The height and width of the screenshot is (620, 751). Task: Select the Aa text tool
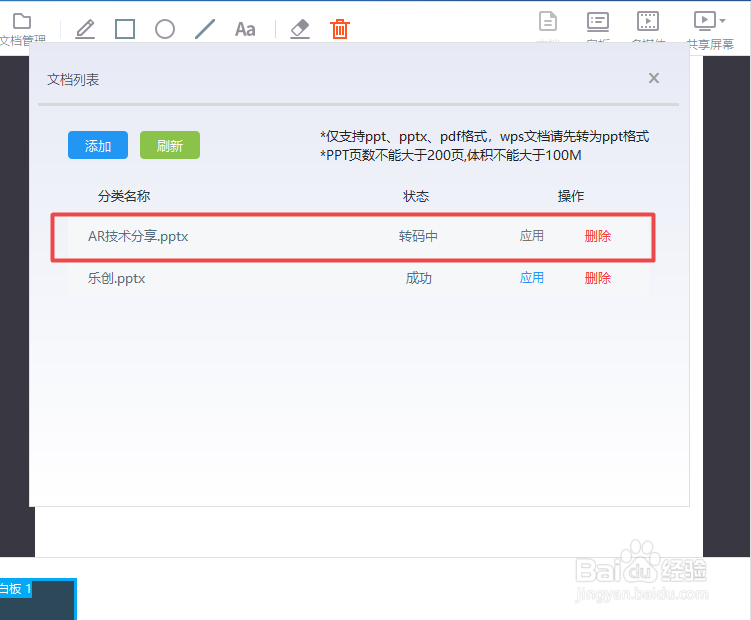coord(245,29)
